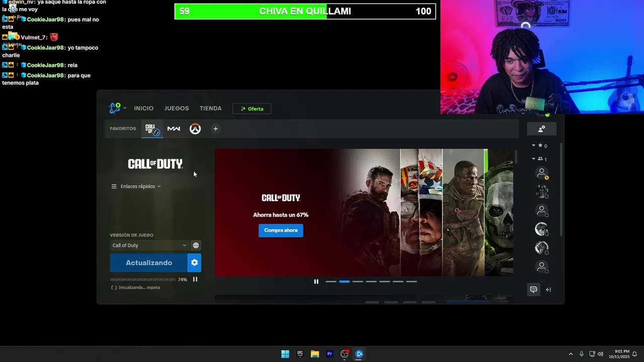Collapse the favorites friends group (star 0)
Screen dimensions: 644x362
[539, 146]
